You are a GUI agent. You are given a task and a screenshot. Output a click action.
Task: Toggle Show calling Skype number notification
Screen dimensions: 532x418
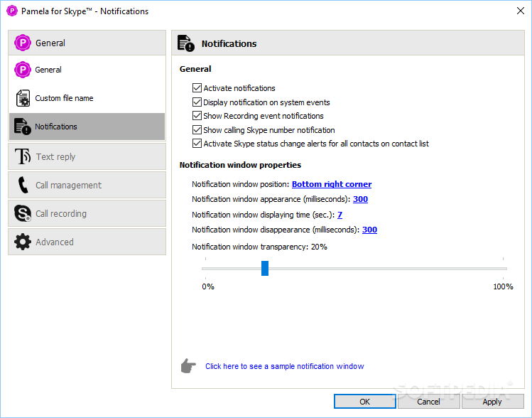click(197, 129)
